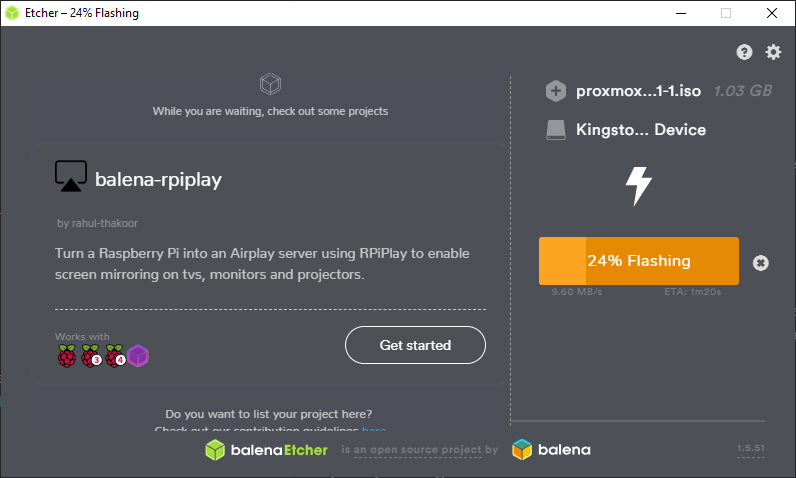Click the first Raspberry Pi icon

[66, 355]
